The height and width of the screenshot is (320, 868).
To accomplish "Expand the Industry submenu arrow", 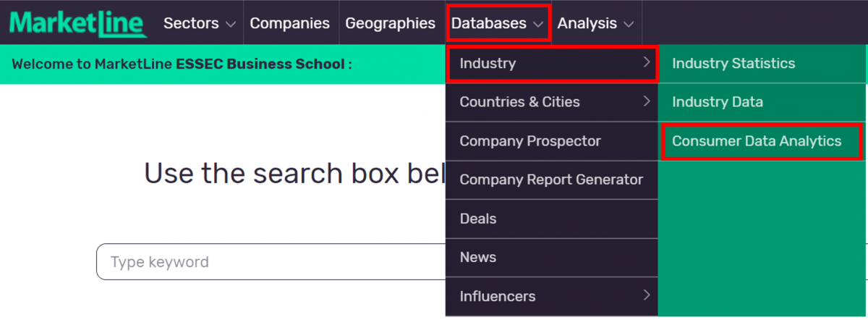I will [646, 63].
